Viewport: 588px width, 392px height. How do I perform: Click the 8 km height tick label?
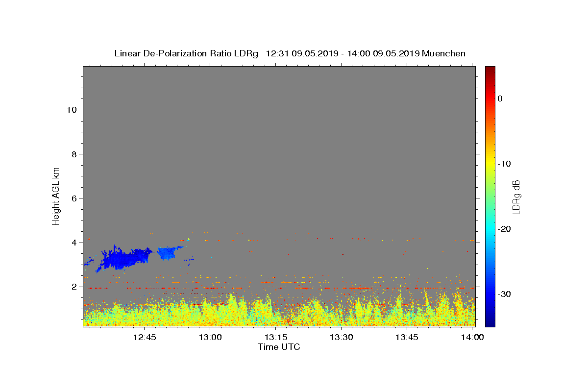[74, 154]
